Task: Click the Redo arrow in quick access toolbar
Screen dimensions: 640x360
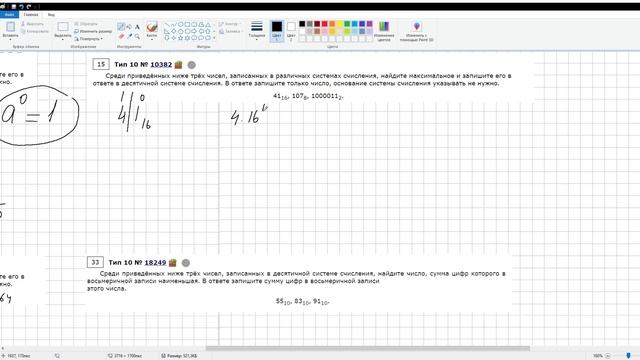Action: pos(29,7)
